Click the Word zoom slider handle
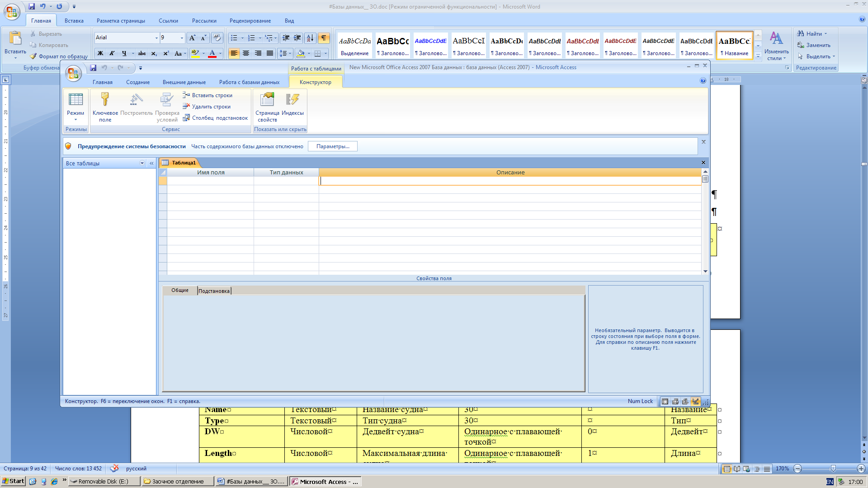Image resolution: width=868 pixels, height=488 pixels. click(833, 469)
